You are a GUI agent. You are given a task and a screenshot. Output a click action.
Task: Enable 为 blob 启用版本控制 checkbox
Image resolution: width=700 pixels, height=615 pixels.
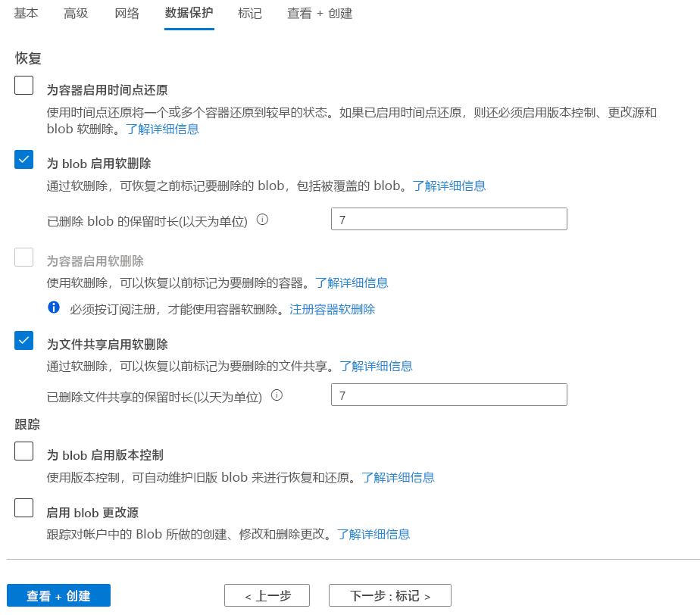23,451
